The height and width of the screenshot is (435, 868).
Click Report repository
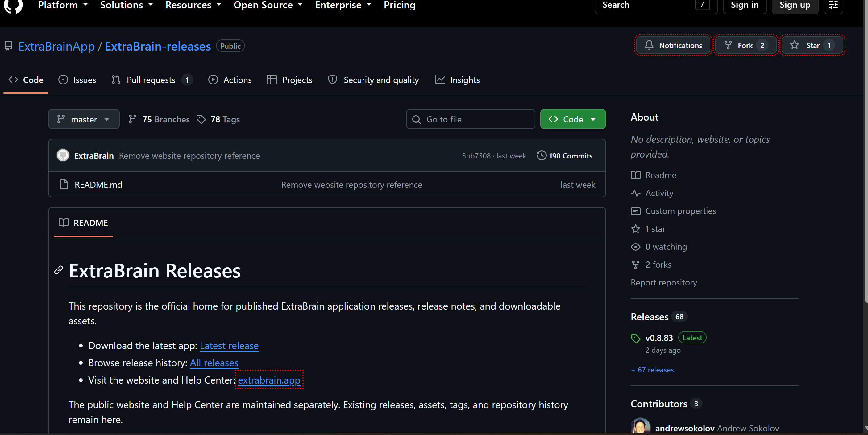tap(664, 282)
